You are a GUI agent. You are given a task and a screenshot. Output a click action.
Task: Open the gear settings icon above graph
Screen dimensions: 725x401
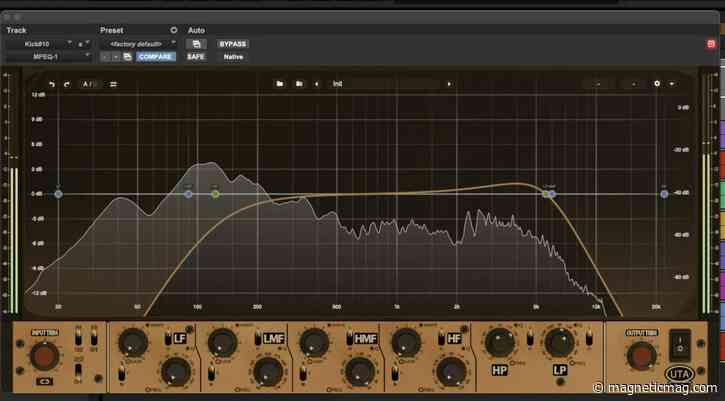tap(657, 84)
